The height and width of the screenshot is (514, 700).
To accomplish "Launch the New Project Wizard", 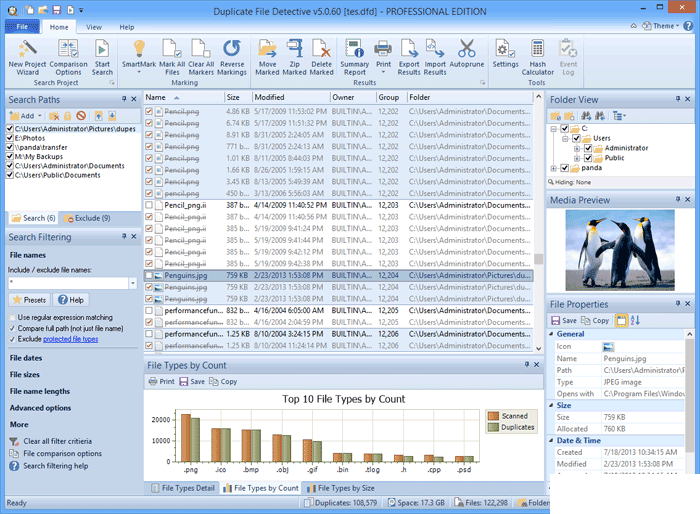I will (x=27, y=57).
